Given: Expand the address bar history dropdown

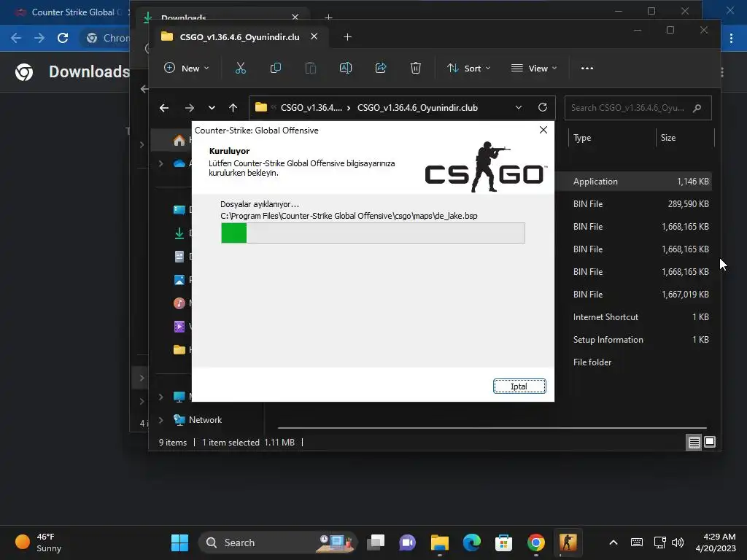Looking at the screenshot, I should point(519,108).
